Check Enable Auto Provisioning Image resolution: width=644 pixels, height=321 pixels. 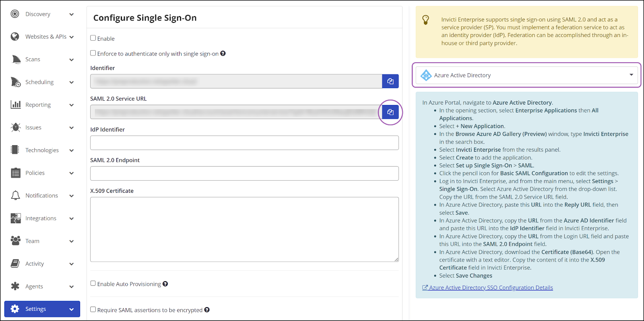[93, 284]
